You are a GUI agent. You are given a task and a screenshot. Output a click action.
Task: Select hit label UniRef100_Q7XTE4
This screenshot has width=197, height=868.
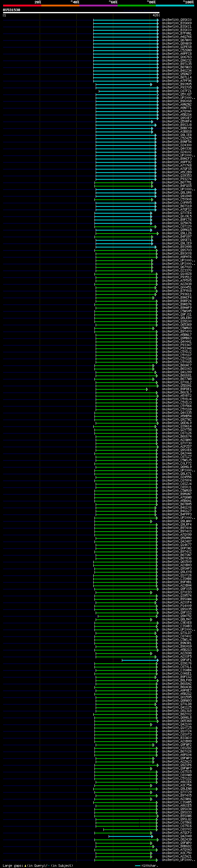[176, 213]
